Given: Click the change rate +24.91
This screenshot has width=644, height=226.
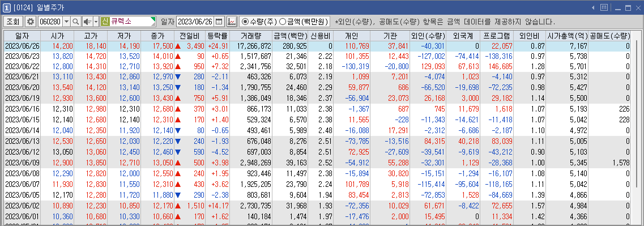Looking at the screenshot, I should 217,46.
